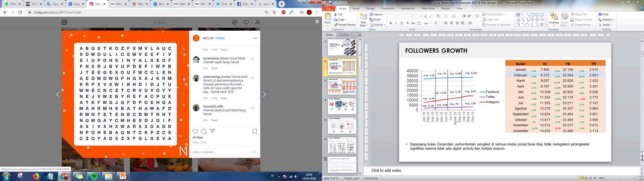Center text in Paragraph group
This screenshot has width=644, height=181.
452,23
